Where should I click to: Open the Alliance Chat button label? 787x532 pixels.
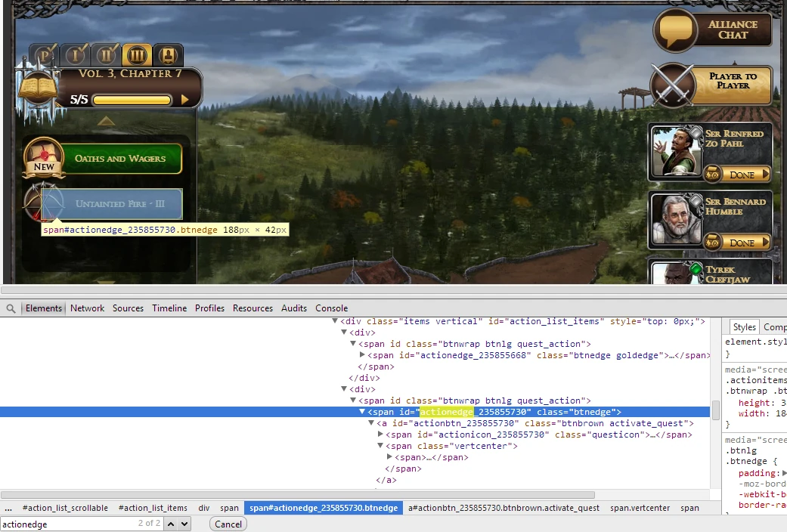[x=733, y=29]
